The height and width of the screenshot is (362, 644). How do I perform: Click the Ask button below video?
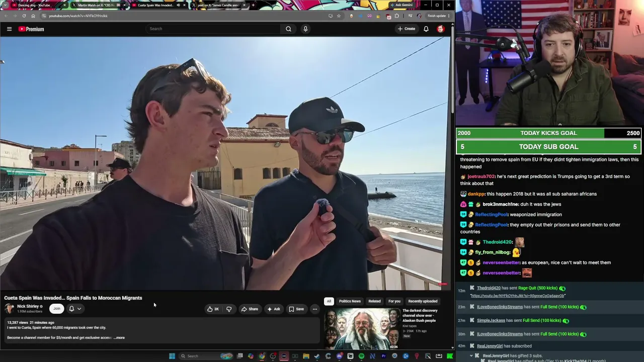pos(274,309)
